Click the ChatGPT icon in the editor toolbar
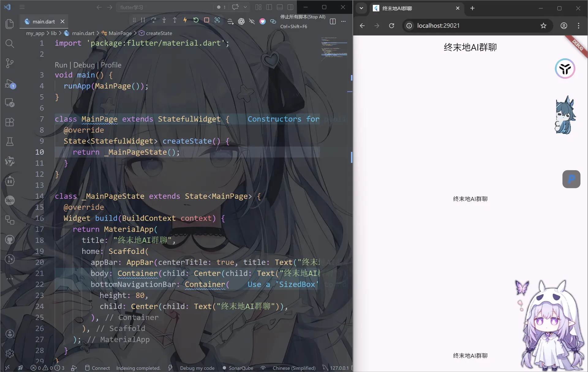The image size is (588, 372). [x=241, y=21]
